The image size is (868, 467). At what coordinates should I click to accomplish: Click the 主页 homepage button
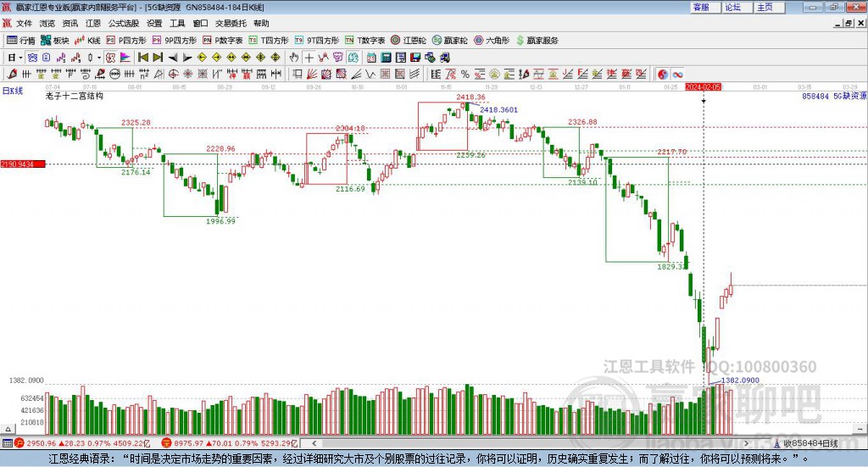769,7
